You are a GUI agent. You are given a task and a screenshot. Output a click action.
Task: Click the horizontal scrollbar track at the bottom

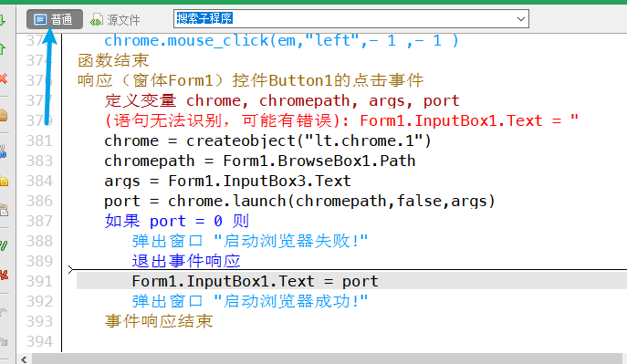tap(327, 359)
